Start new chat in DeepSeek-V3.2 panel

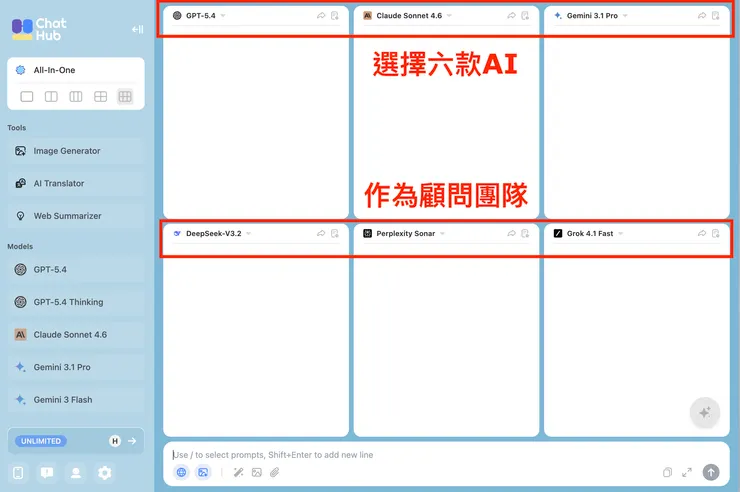335,233
